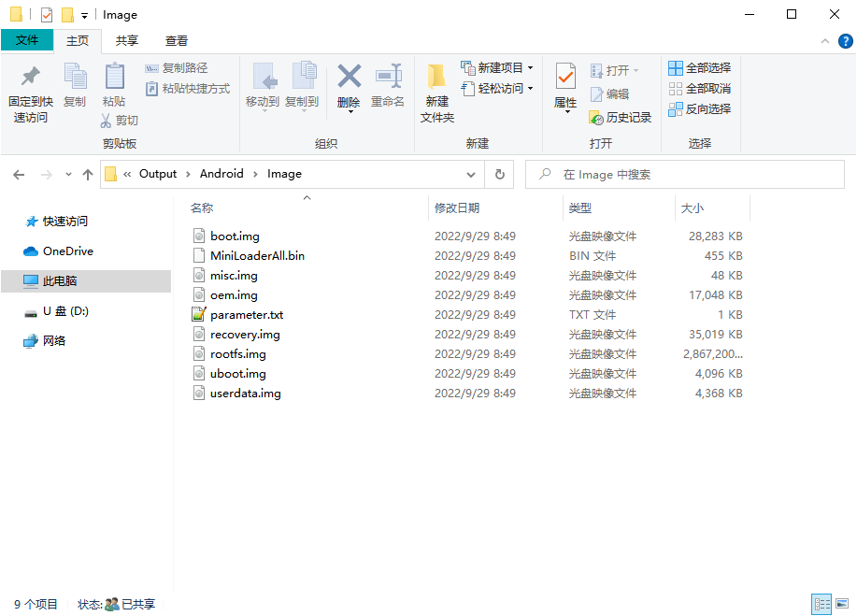This screenshot has height=616, width=857.
Task: Click the 删除 (Delete) icon
Action: (348, 89)
